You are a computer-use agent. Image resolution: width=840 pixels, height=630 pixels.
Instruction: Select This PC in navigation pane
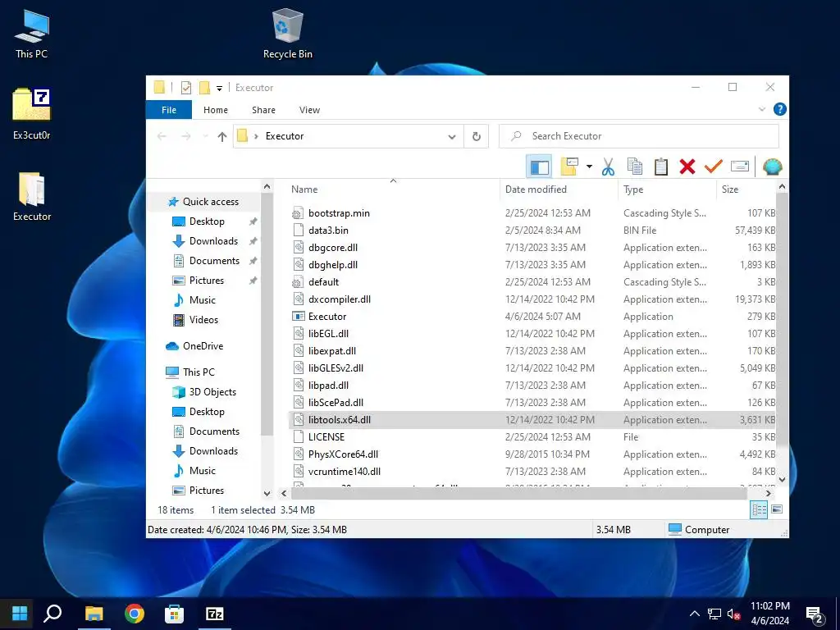click(199, 372)
